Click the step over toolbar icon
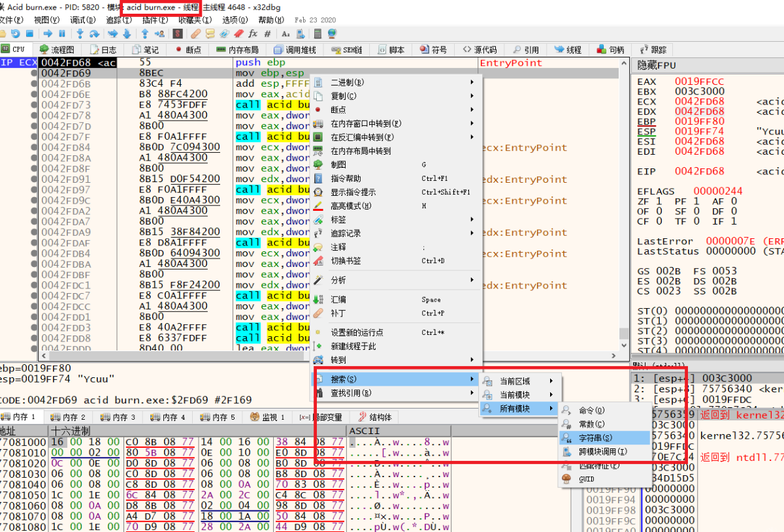This screenshot has width=784, height=532. (x=94, y=33)
